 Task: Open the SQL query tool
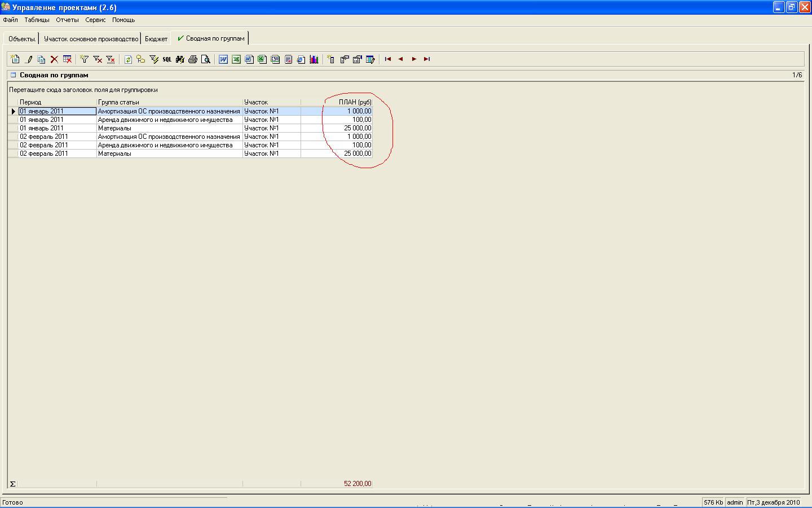pos(167,59)
